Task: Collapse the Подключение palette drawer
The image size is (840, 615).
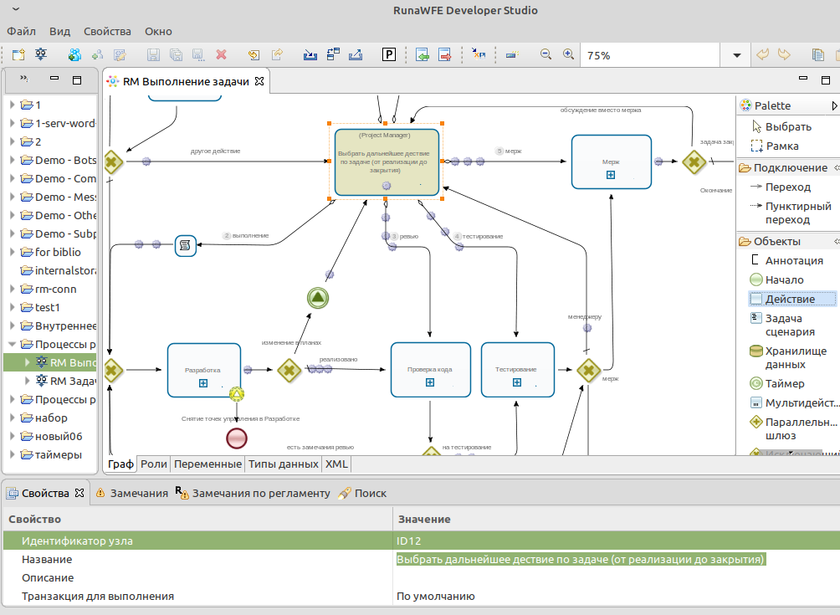Action: (789, 168)
